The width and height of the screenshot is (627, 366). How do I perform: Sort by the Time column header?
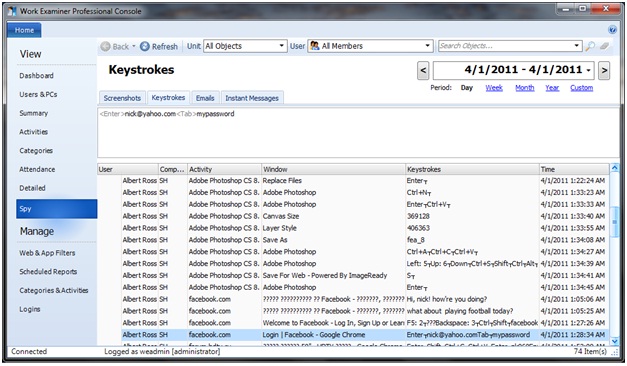[574, 169]
